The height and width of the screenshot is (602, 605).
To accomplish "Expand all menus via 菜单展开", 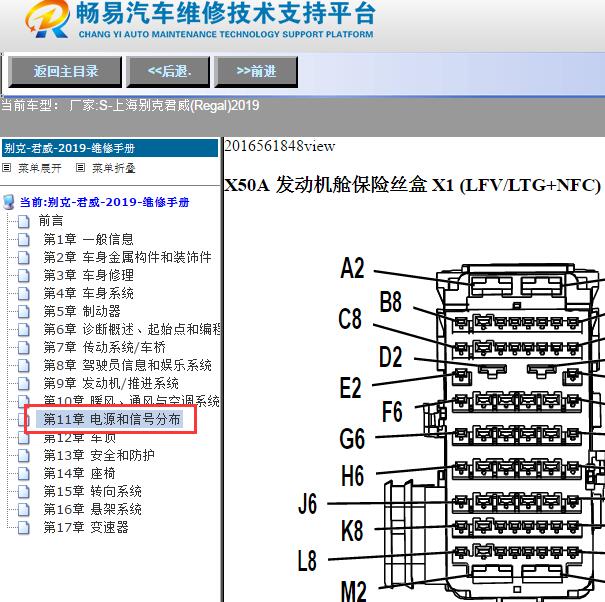I will pos(40,168).
